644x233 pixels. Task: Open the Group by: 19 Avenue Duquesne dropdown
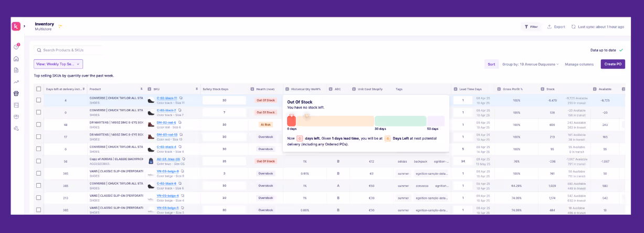pyautogui.click(x=531, y=64)
